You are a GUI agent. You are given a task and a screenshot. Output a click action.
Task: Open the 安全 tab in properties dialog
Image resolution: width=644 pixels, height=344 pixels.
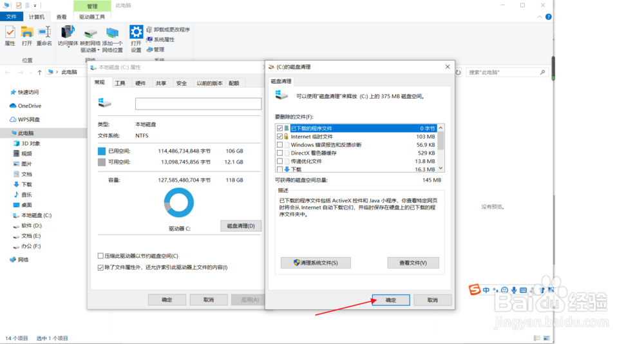[182, 83]
